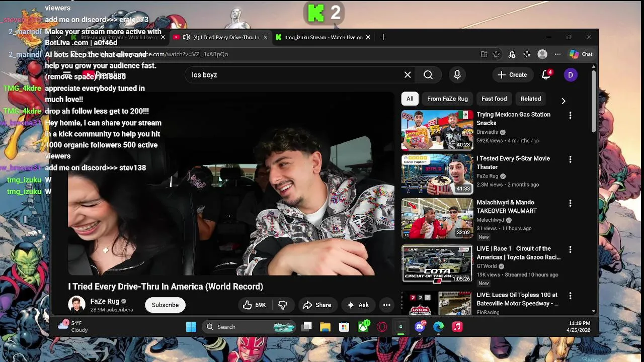The image size is (644, 362).
Task: Click the Share button
Action: (x=317, y=305)
